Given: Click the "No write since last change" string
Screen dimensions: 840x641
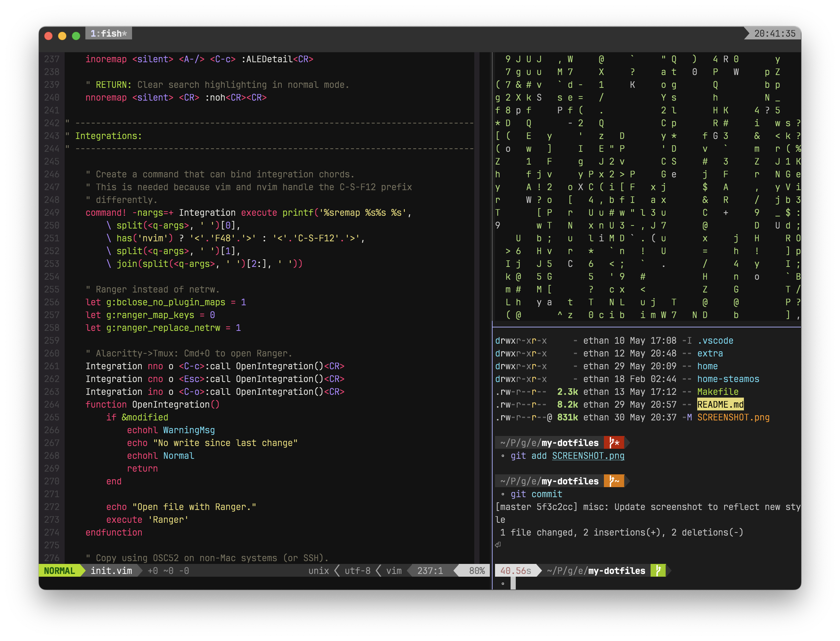Looking at the screenshot, I should pyautogui.click(x=225, y=443).
